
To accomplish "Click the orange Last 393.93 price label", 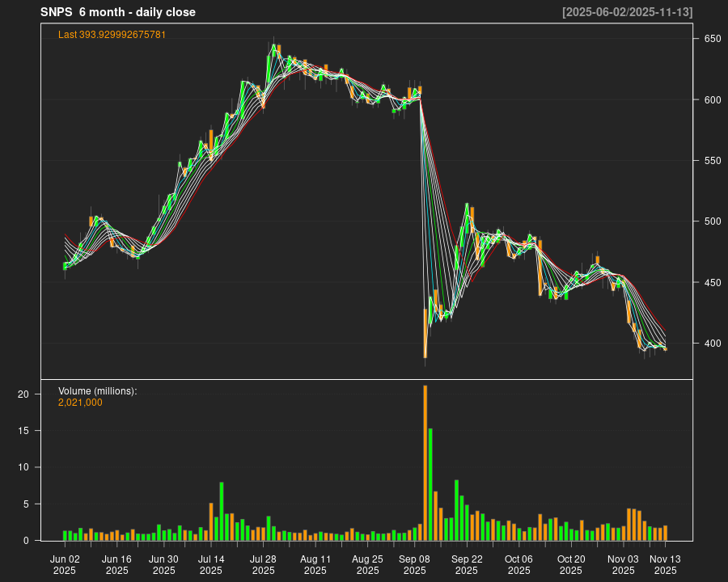I will [112, 35].
